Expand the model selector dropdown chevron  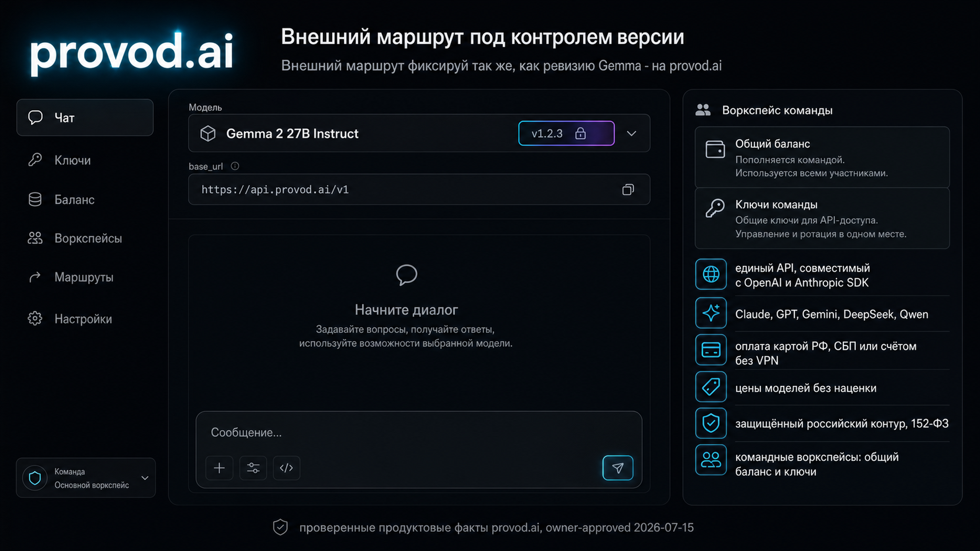tap(631, 134)
